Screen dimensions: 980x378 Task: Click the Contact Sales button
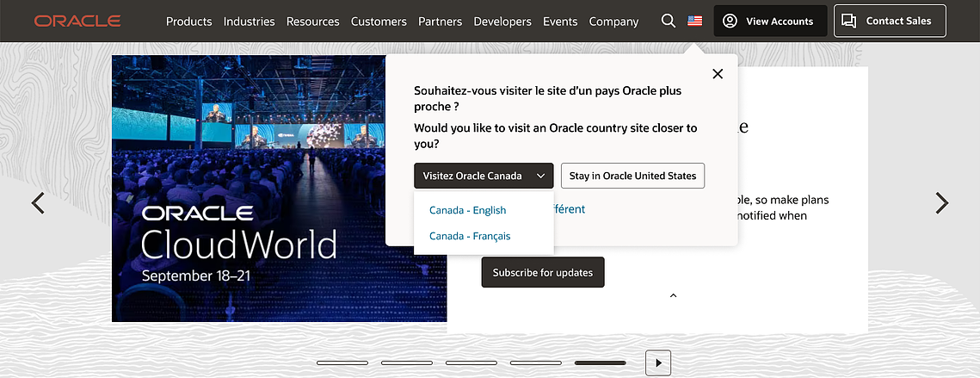coord(890,21)
